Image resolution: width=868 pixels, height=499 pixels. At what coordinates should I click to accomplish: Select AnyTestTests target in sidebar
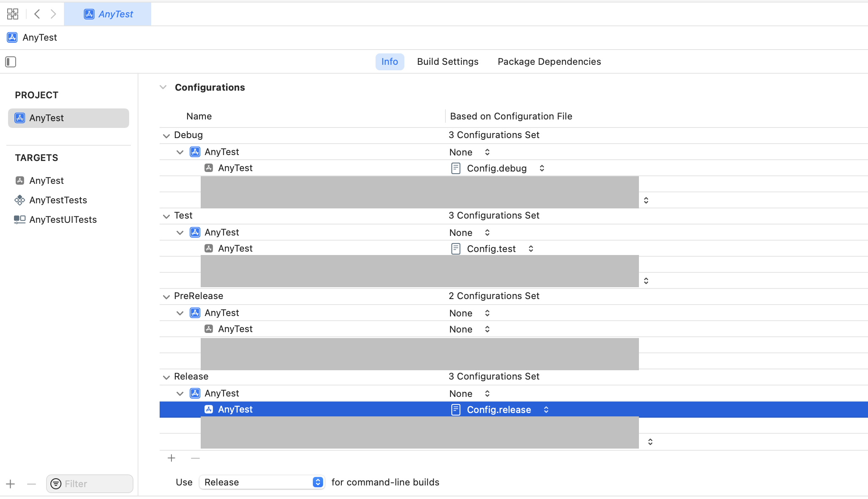click(58, 200)
